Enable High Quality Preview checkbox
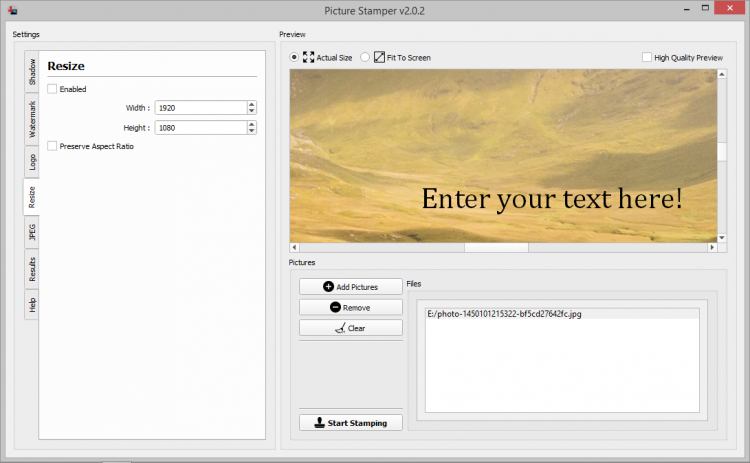The height and width of the screenshot is (463, 750). (647, 57)
